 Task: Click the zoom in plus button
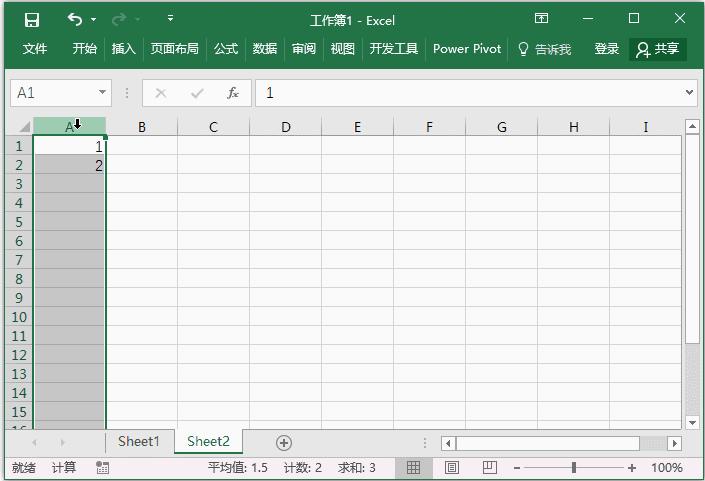pos(632,468)
